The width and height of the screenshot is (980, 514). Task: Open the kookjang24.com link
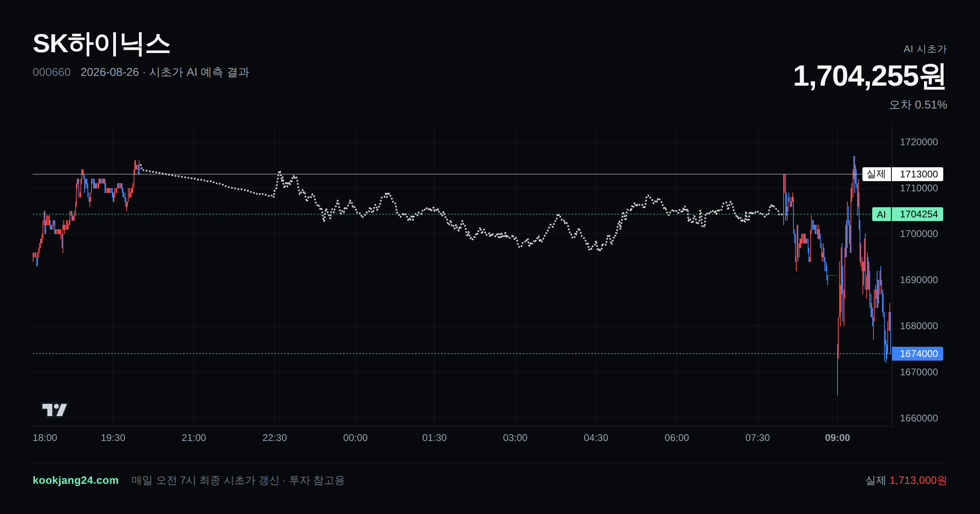76,480
